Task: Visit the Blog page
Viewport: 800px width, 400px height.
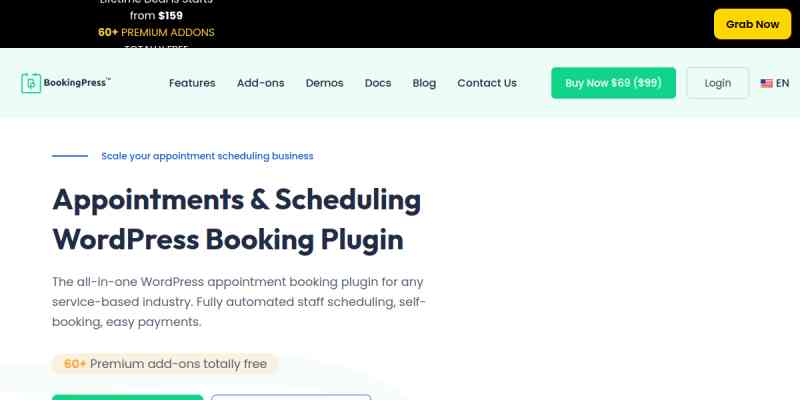Action: click(424, 83)
